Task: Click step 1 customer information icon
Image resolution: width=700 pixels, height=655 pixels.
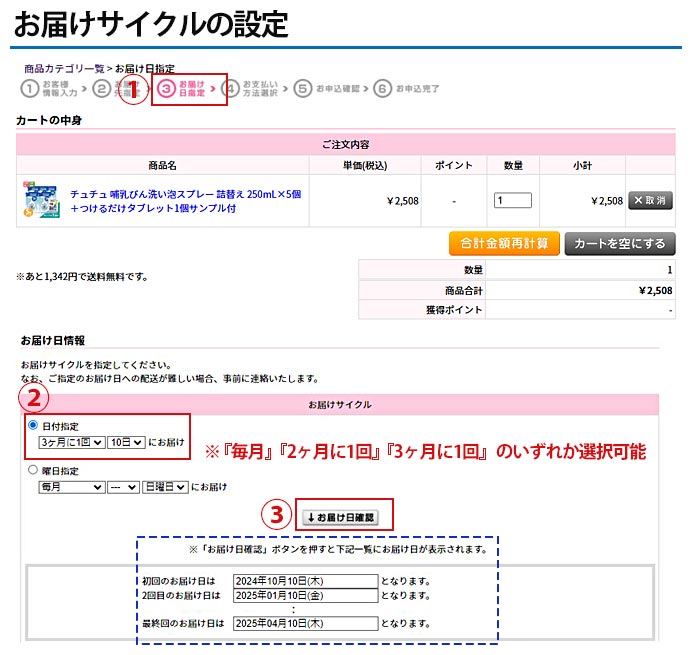Action: coord(31,89)
